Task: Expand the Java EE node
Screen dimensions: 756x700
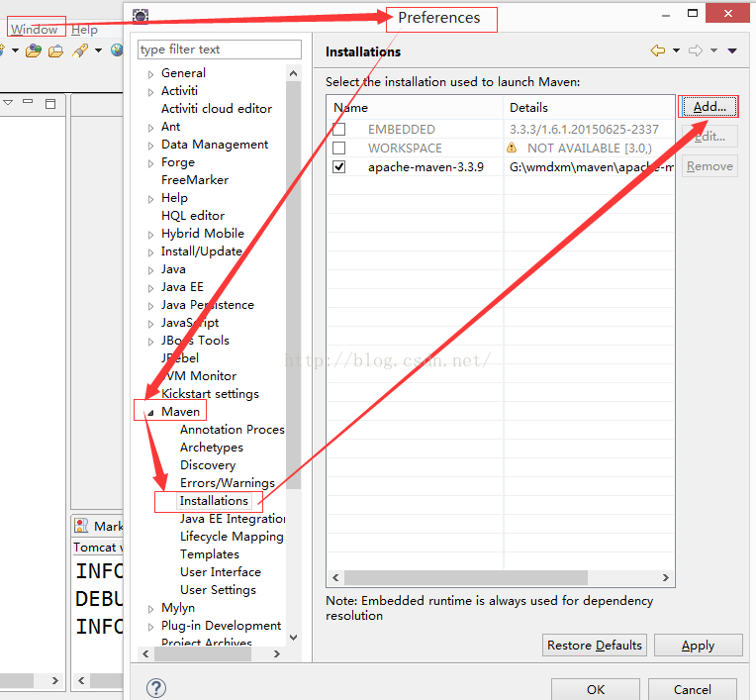Action: pos(151,288)
